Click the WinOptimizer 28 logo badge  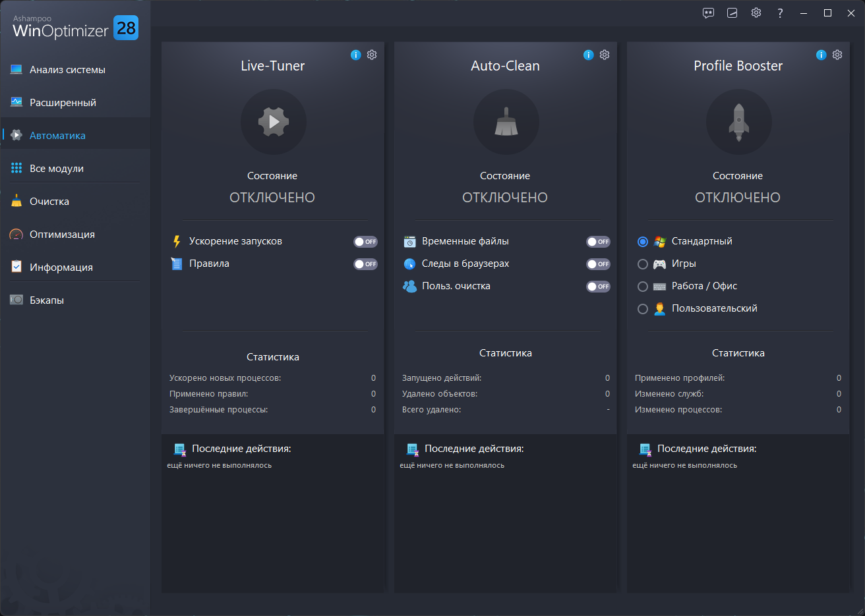[126, 28]
